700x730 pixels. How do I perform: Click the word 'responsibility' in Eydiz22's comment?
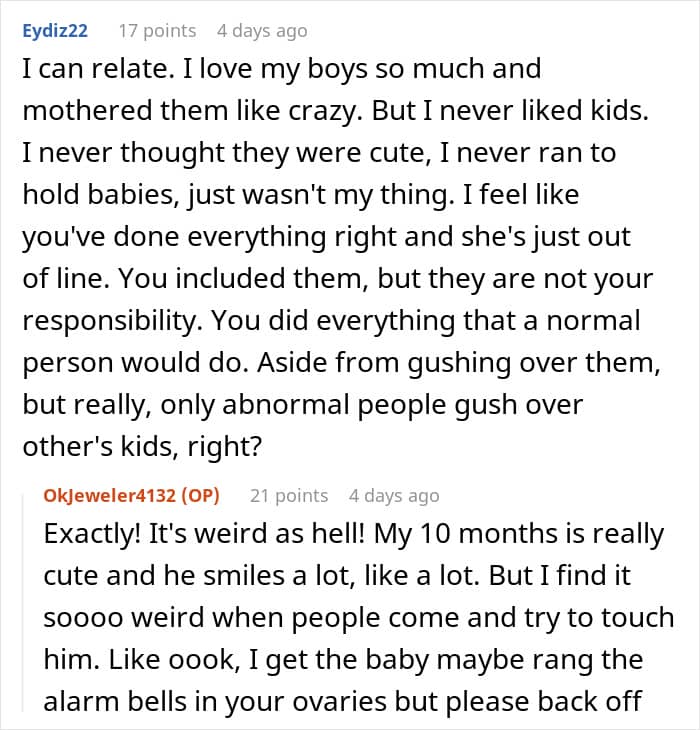tap(109, 321)
